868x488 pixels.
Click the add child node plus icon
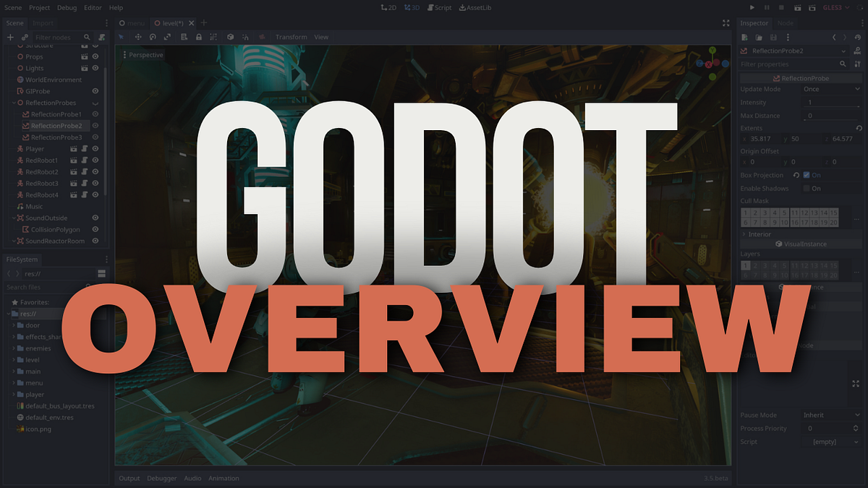[10, 37]
